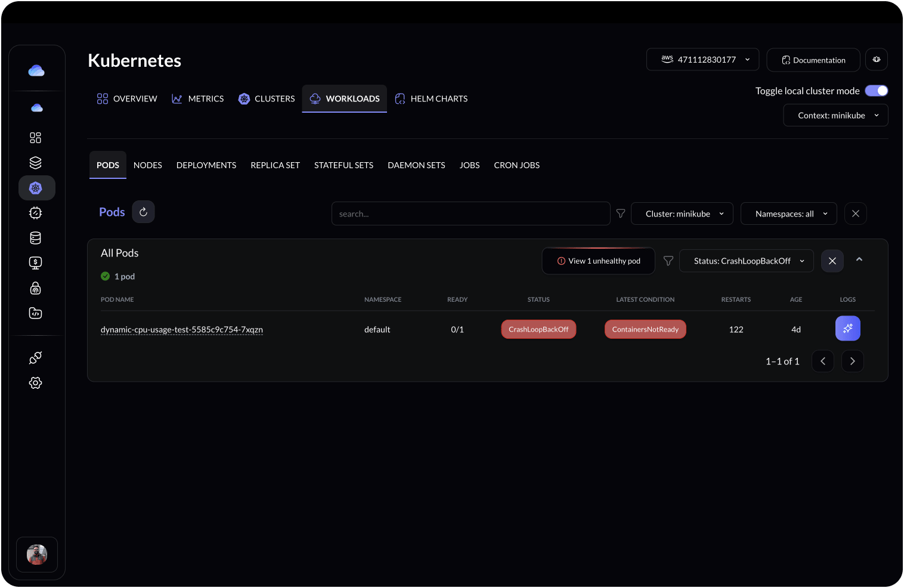Viewport: 904px width, 588px height.
Task: Open AI logs for dynamic-cpu-usage-test pod
Action: pos(848,329)
